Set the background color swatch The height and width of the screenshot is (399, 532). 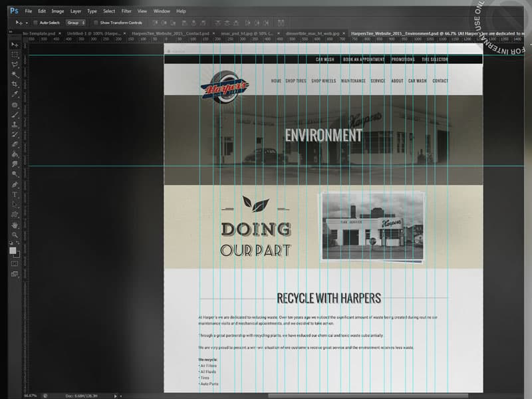[x=17, y=255]
